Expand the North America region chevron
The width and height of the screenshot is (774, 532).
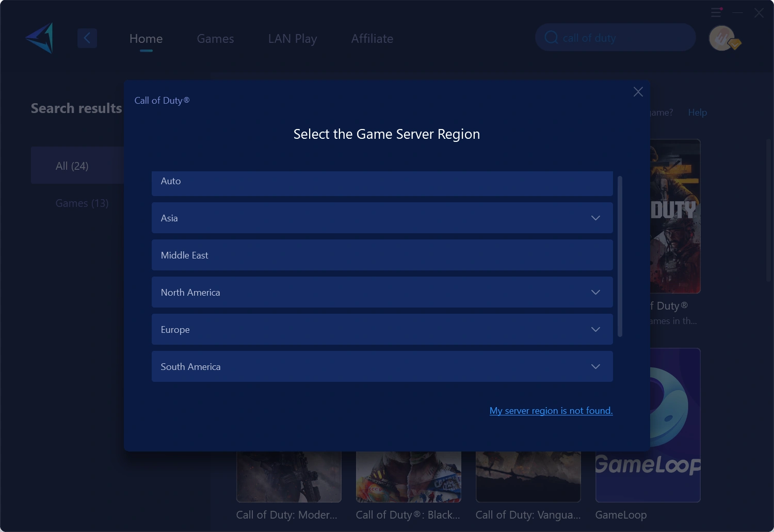[x=595, y=293]
